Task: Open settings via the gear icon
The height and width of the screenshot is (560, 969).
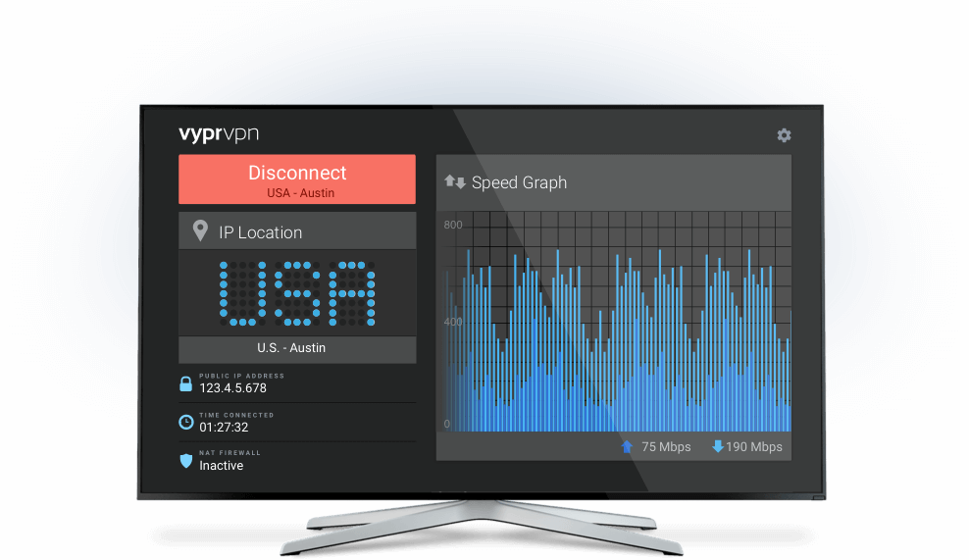Action: 784,135
